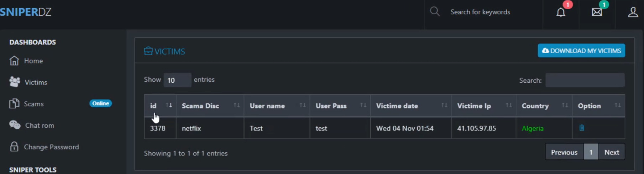The width and height of the screenshot is (644, 174).
Task: Click the Victims people icon in sidebar
Action: 15,82
